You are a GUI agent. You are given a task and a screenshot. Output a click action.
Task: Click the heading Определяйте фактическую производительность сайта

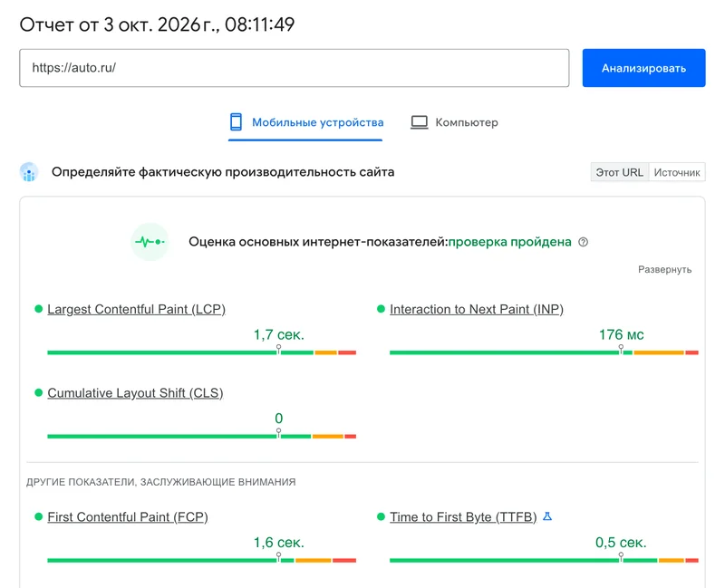pos(223,172)
